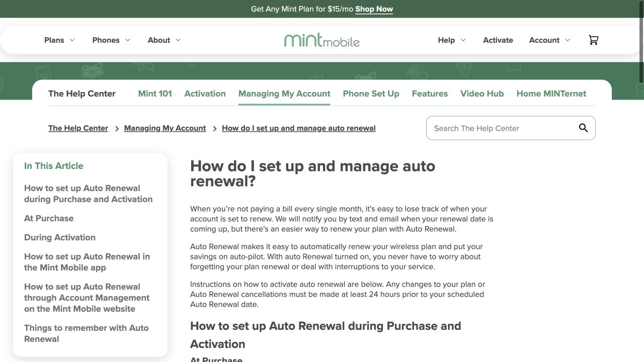Open the Video Hub tab
This screenshot has height=362, width=644.
click(x=482, y=94)
